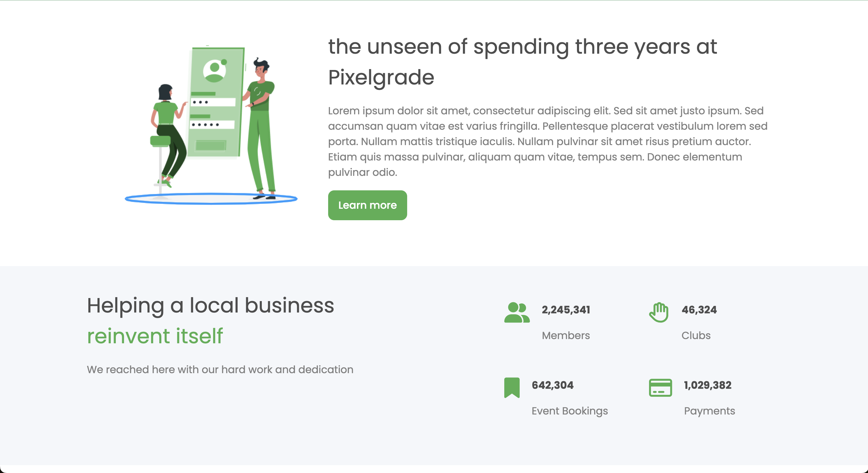Click the Event Bookings label
868x473 pixels.
click(x=570, y=411)
